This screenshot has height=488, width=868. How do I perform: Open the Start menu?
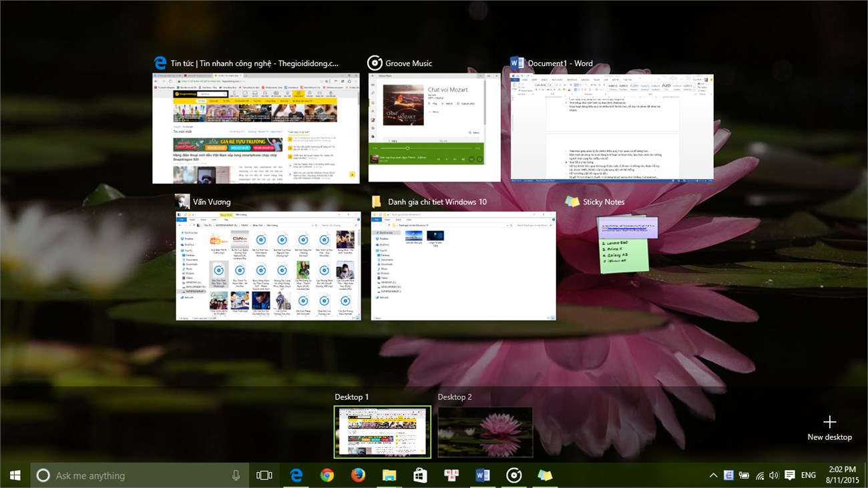[15, 475]
